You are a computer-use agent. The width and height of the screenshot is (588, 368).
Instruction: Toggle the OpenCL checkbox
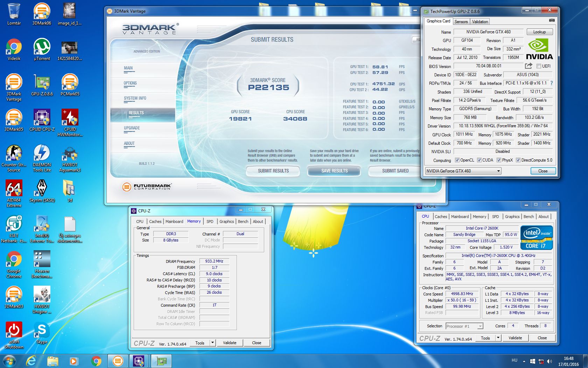(457, 160)
